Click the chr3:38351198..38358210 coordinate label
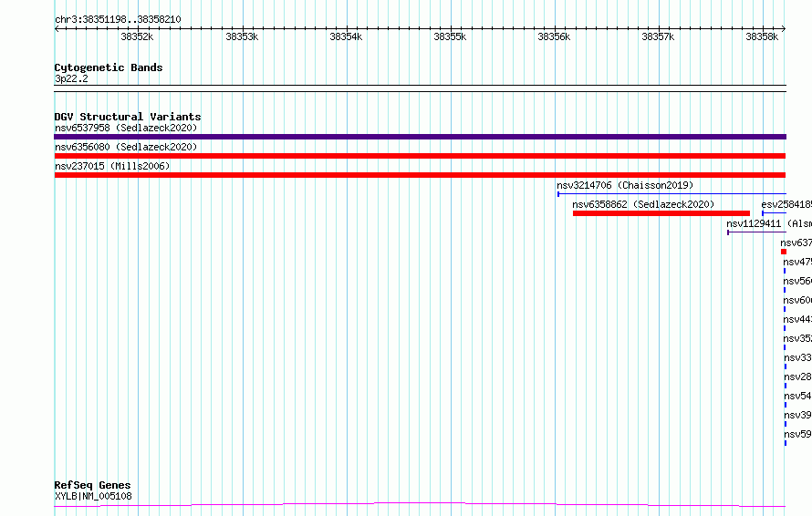The width and height of the screenshot is (812, 516). pos(118,20)
